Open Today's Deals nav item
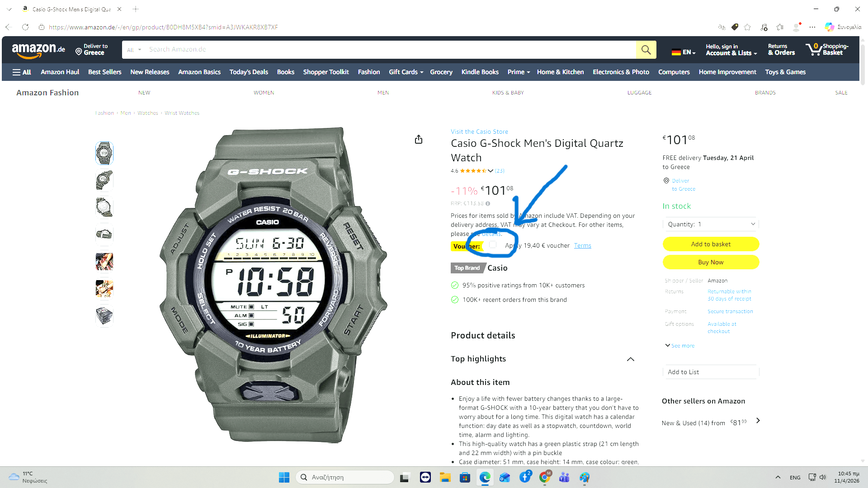868x488 pixels. click(x=249, y=72)
